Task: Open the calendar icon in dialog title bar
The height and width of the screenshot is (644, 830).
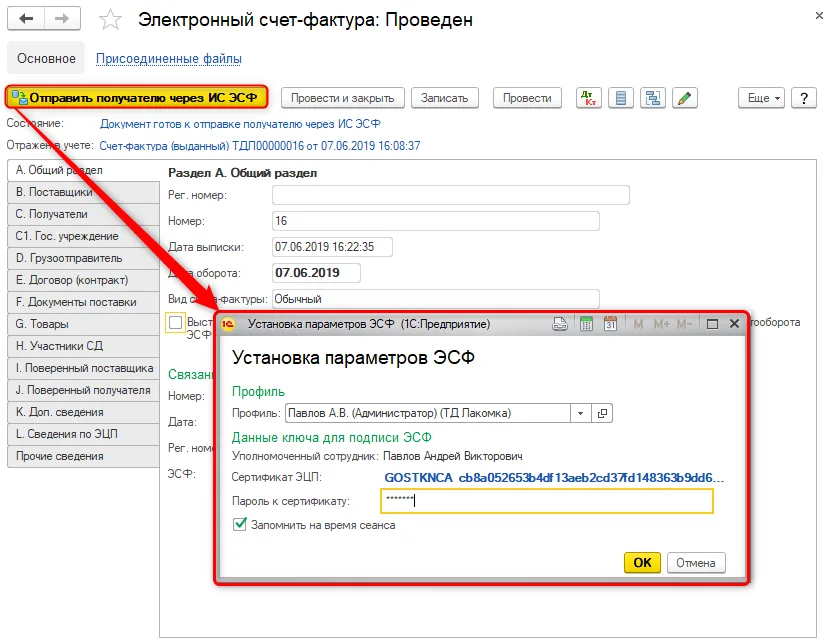Action: click(x=610, y=324)
